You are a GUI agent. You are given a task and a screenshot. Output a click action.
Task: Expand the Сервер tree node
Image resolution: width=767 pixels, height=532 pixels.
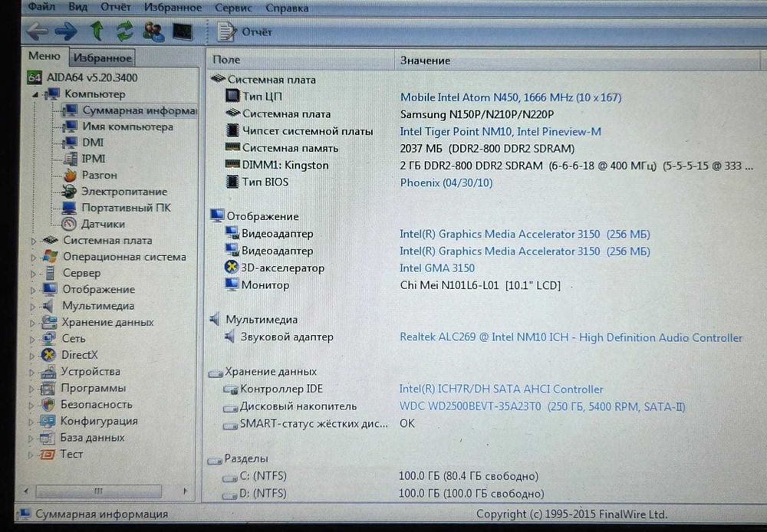[33, 274]
